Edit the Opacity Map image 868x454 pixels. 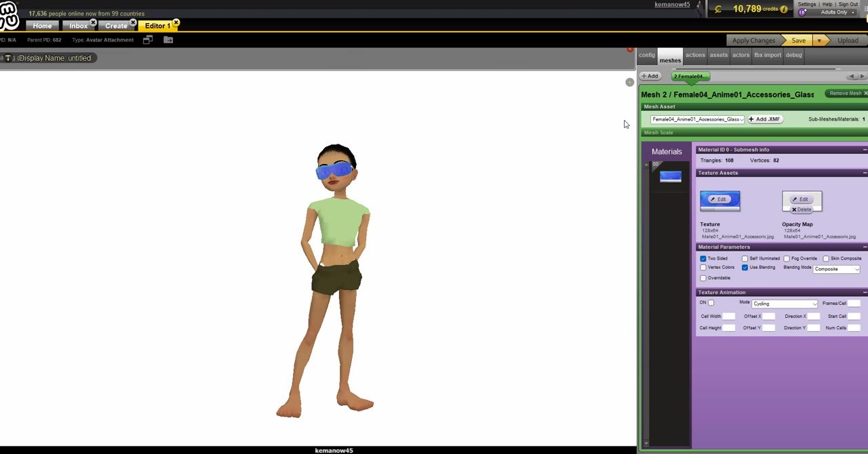click(800, 199)
